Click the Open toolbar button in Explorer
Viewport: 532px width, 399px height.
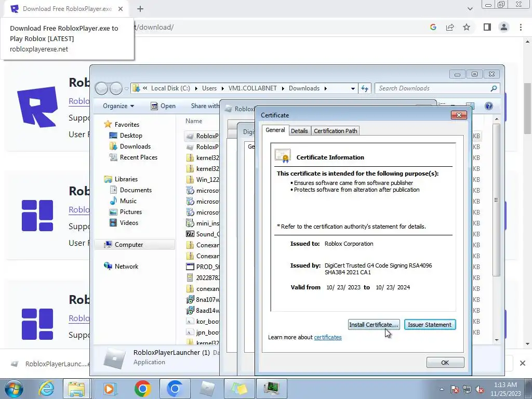click(x=163, y=106)
